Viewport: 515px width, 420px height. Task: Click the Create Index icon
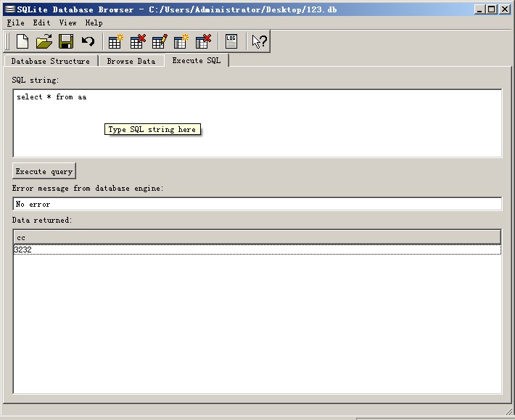click(x=181, y=41)
